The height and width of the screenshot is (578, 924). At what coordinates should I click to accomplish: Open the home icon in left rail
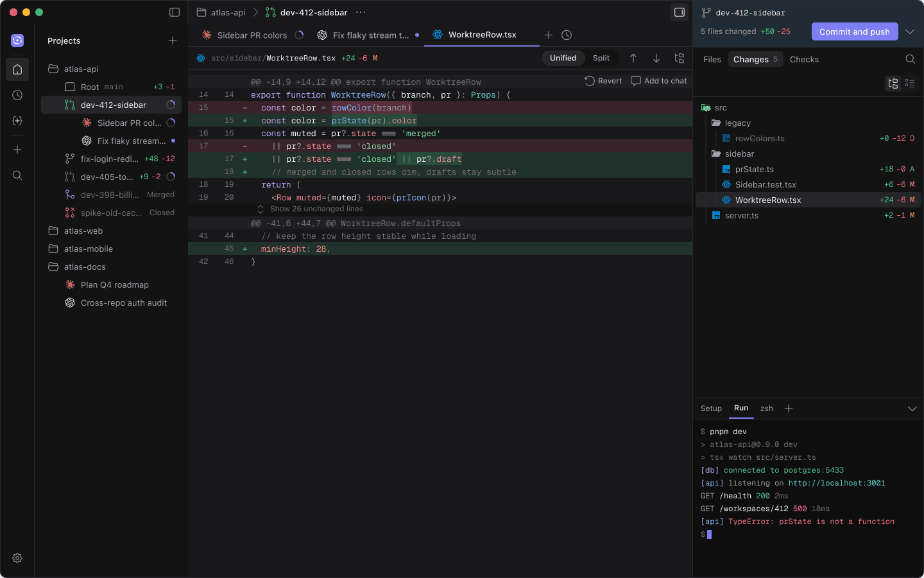pyautogui.click(x=17, y=69)
